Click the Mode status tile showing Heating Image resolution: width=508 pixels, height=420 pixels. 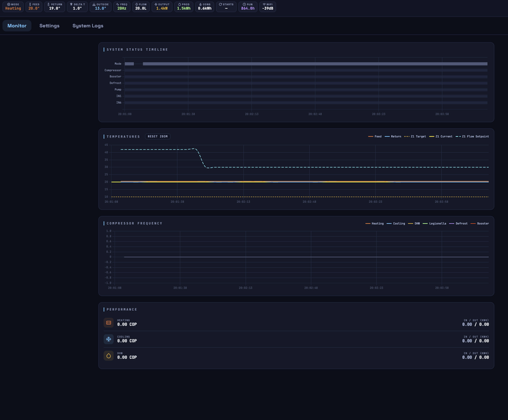(13, 6)
